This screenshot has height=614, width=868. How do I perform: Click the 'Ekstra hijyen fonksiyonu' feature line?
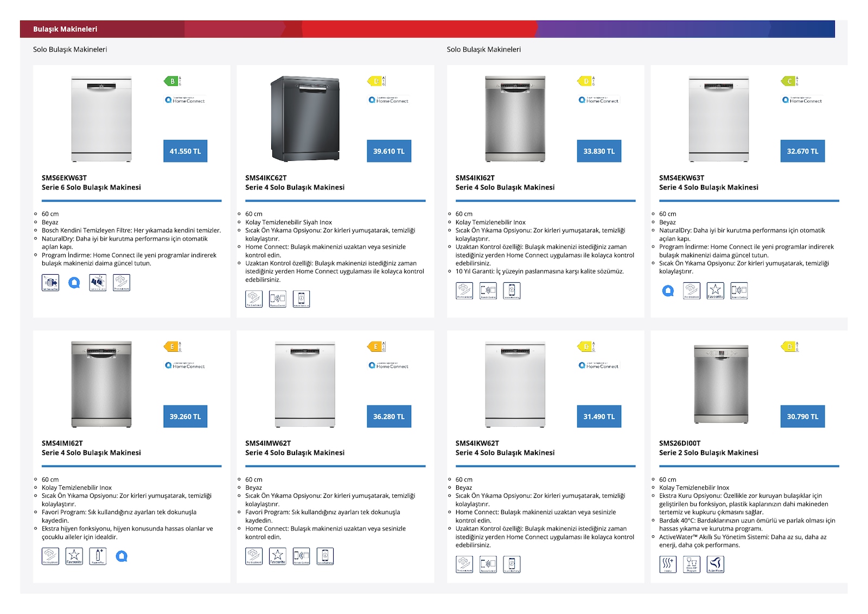[127, 533]
